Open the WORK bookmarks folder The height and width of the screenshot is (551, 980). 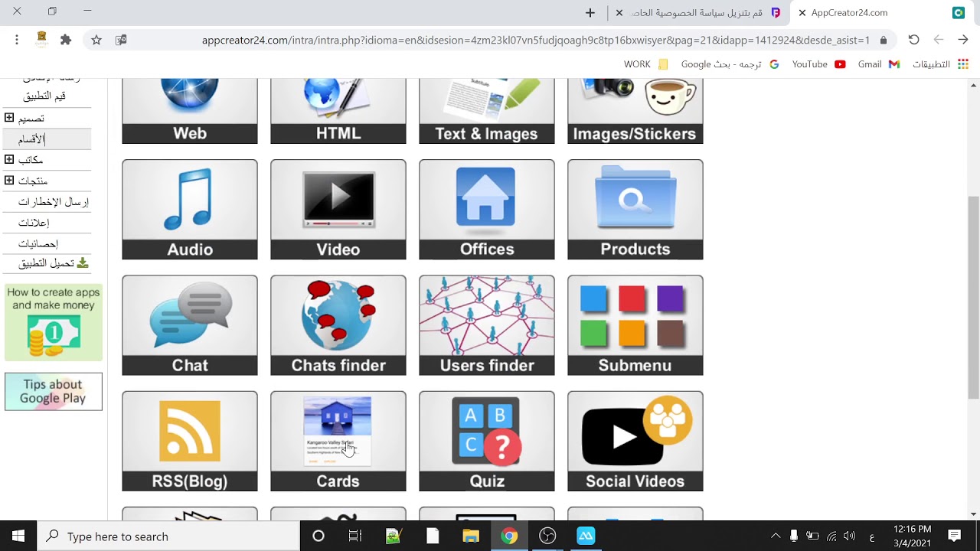[646, 64]
